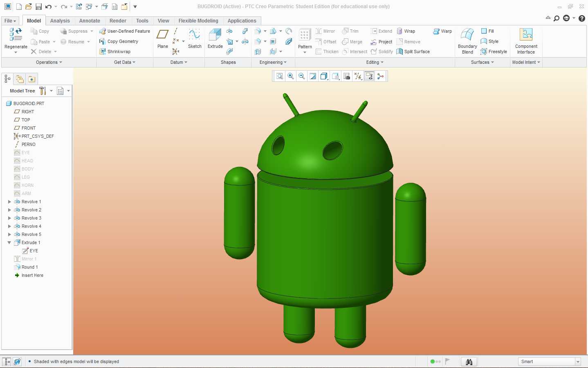Image resolution: width=588 pixels, height=368 pixels.
Task: Open the Favorites tab icon
Action: coord(31,79)
